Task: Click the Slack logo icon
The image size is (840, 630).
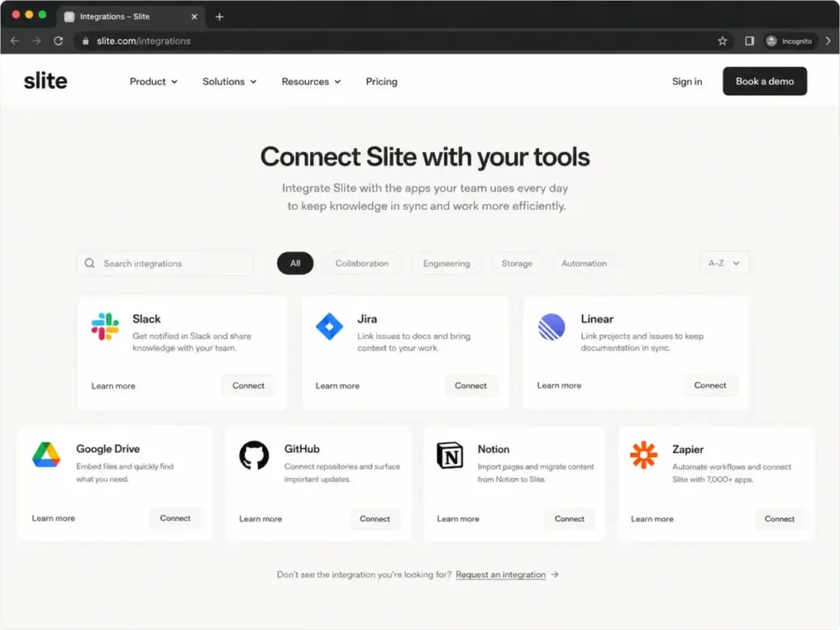Action: pos(105,326)
